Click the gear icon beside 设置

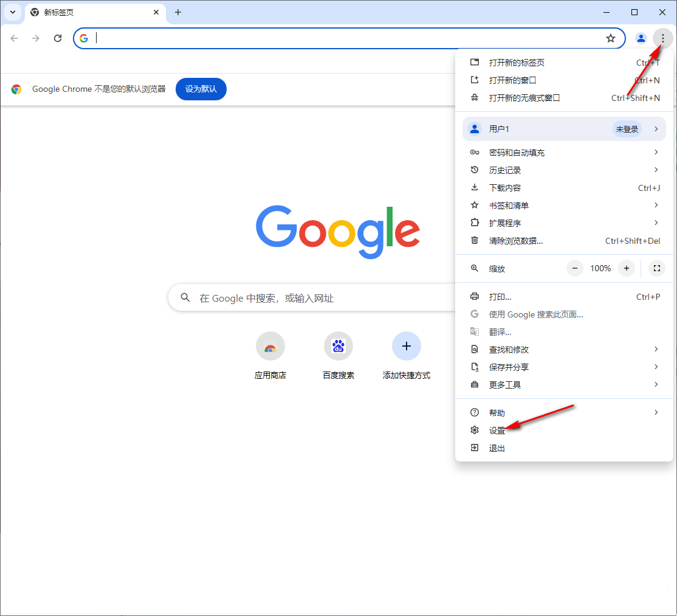(x=475, y=431)
